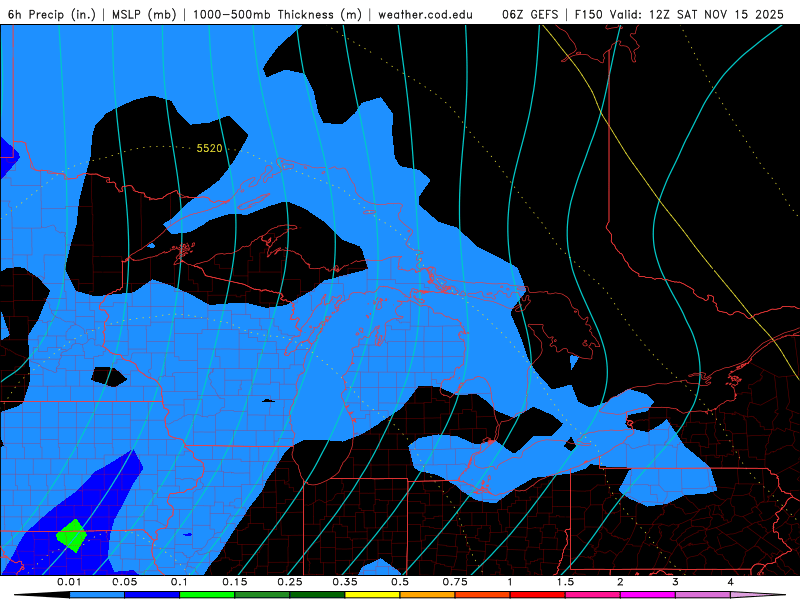Screen dimensions: 800x600
Task: Select the yellow 0.35–0.5 legend swatch
Action: [372, 595]
